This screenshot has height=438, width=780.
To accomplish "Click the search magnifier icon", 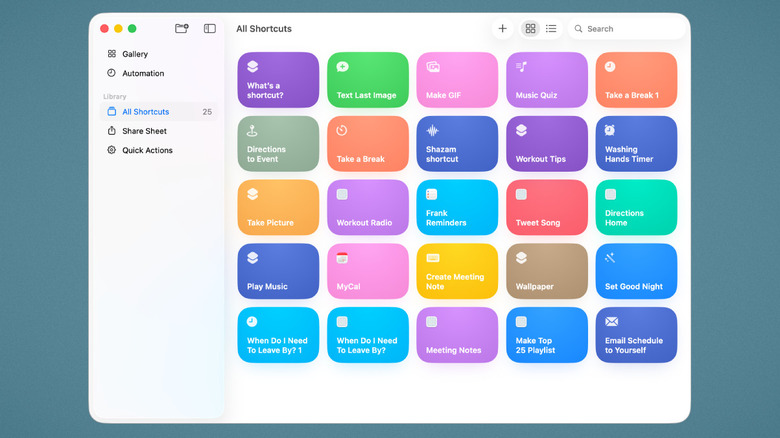I will click(x=579, y=29).
